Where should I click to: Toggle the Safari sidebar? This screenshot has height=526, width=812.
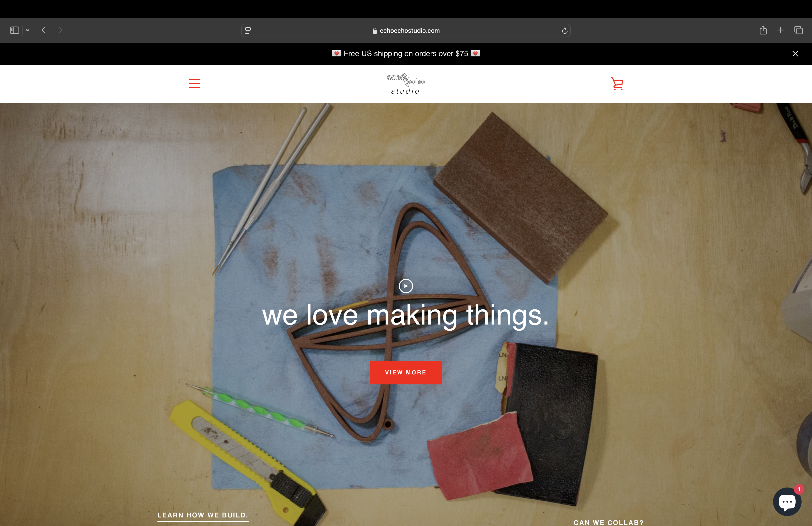coord(14,30)
